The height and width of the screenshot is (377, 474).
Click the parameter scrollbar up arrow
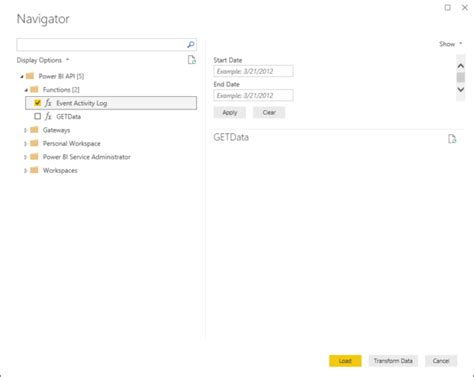(461, 66)
